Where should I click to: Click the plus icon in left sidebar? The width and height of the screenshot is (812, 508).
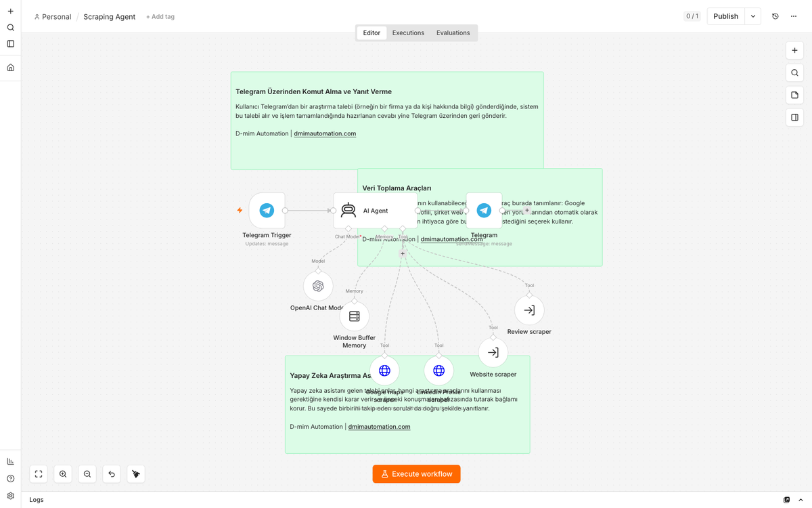[x=10, y=12]
